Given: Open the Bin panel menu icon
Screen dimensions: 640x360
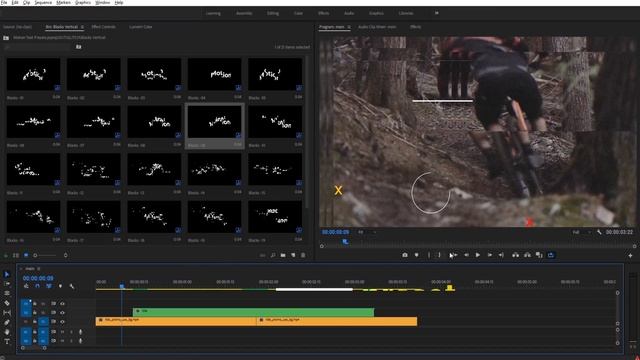Looking at the screenshot, I should 82,27.
